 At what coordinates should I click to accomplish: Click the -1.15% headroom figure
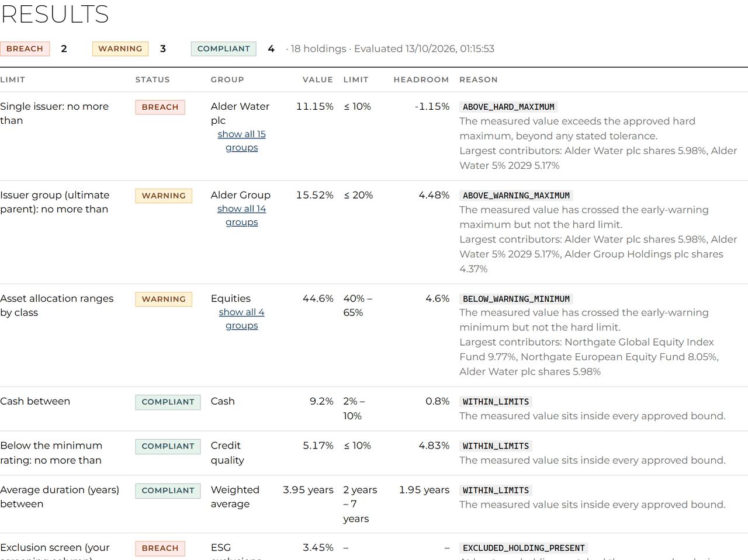pyautogui.click(x=432, y=106)
